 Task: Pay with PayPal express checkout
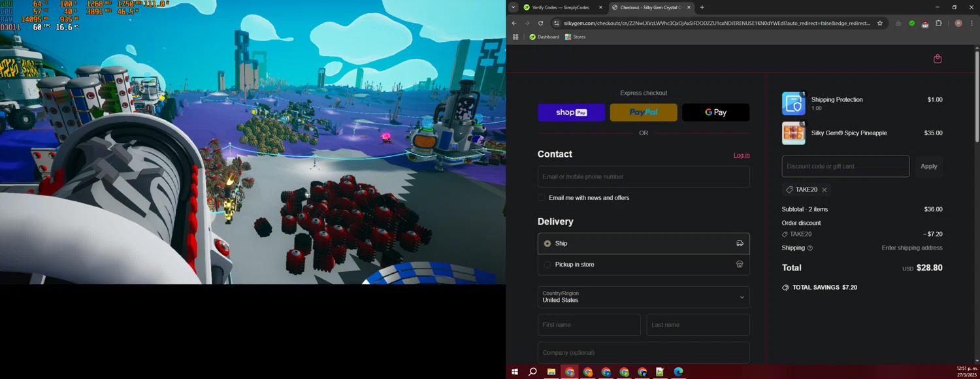pyautogui.click(x=644, y=112)
